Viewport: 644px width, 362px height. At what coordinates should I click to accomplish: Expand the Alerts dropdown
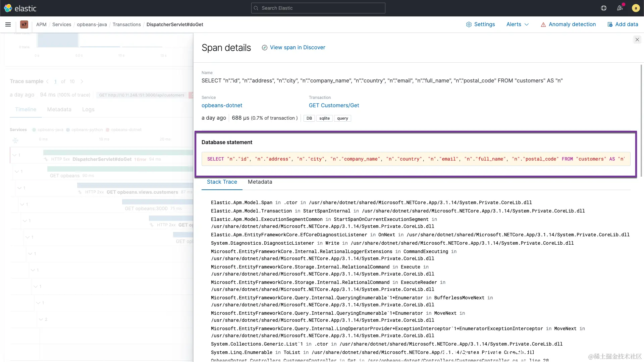pyautogui.click(x=518, y=24)
